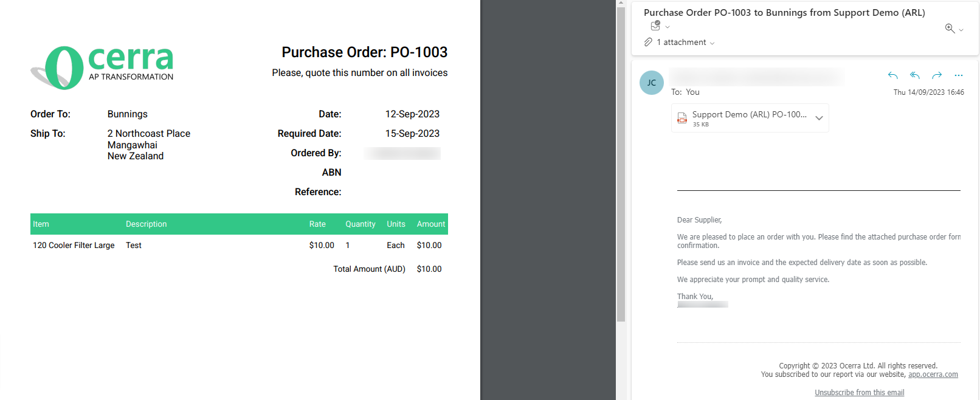Click the email subject title text
The height and width of the screenshot is (400, 980).
tap(784, 13)
